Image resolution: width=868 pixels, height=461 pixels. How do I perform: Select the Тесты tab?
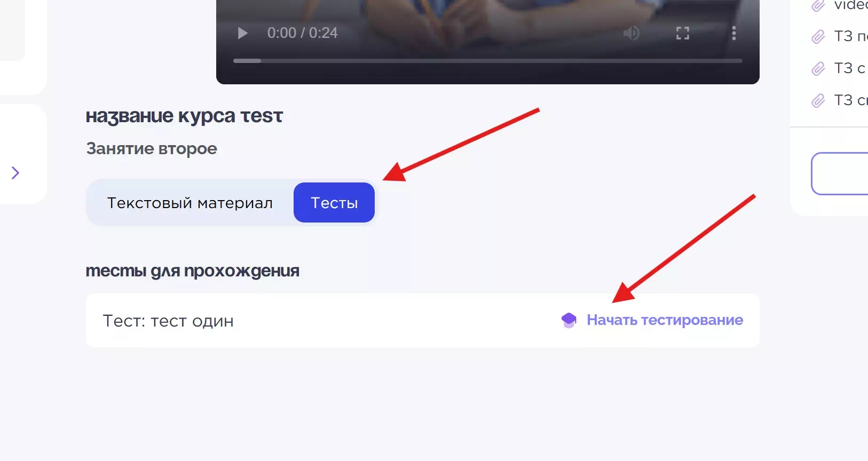coord(334,203)
